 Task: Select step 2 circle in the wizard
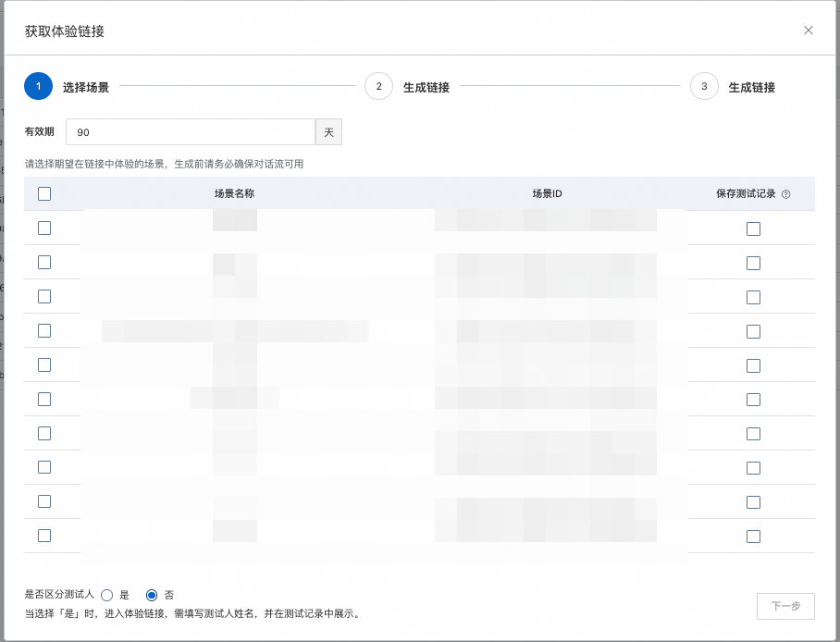(378, 86)
